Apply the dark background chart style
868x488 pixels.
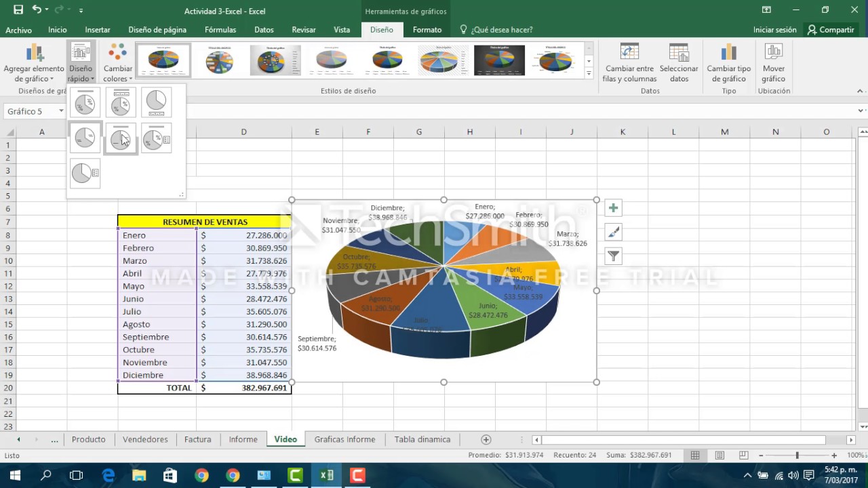pos(499,60)
